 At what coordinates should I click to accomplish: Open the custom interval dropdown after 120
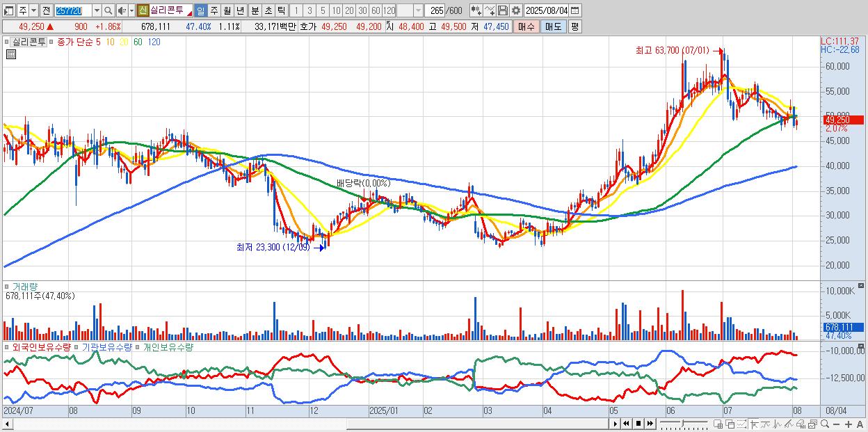pyautogui.click(x=419, y=10)
